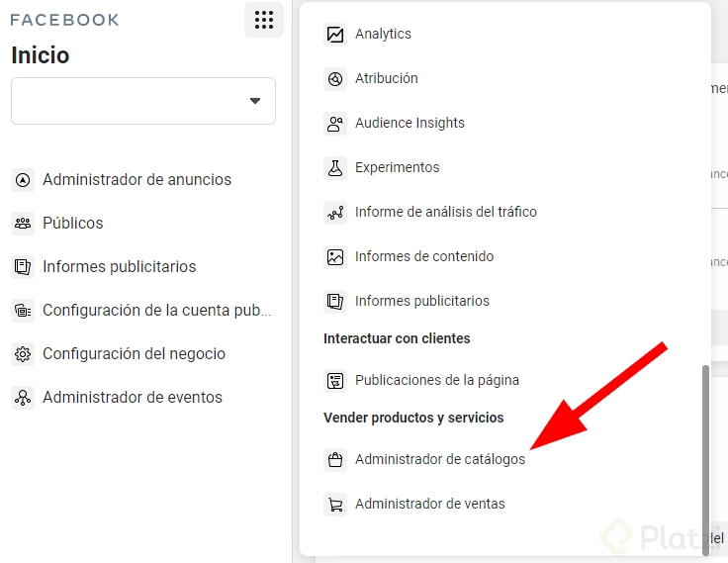This screenshot has height=563, width=728.
Task: Click the Configuración del negocio gear icon
Action: (23, 354)
